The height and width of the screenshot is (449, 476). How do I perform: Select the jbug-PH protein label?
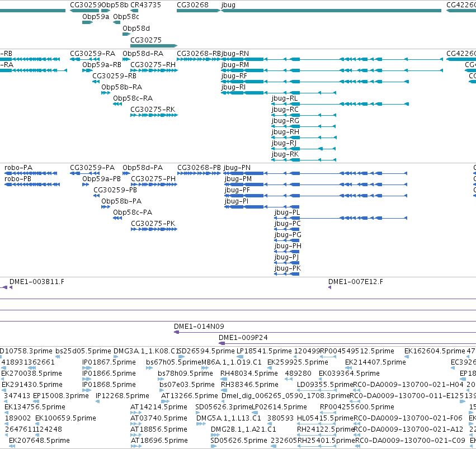[288, 246]
